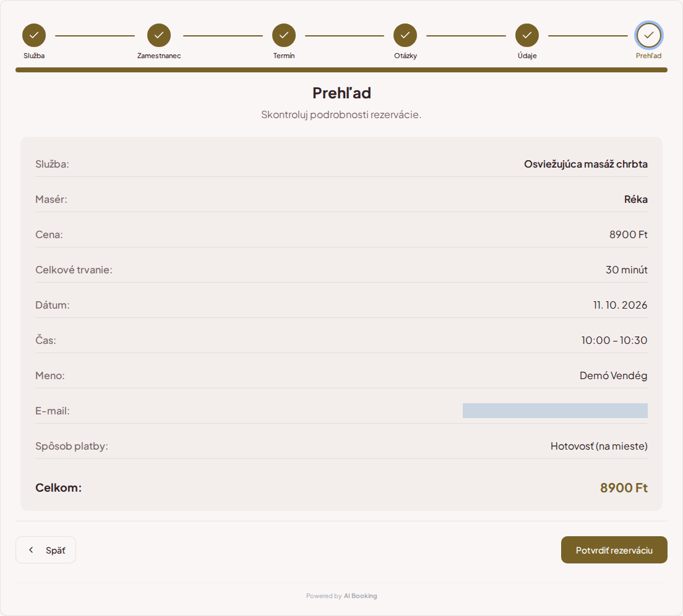This screenshot has width=683, height=616.
Task: Click the Cena: row label
Action: click(x=49, y=234)
